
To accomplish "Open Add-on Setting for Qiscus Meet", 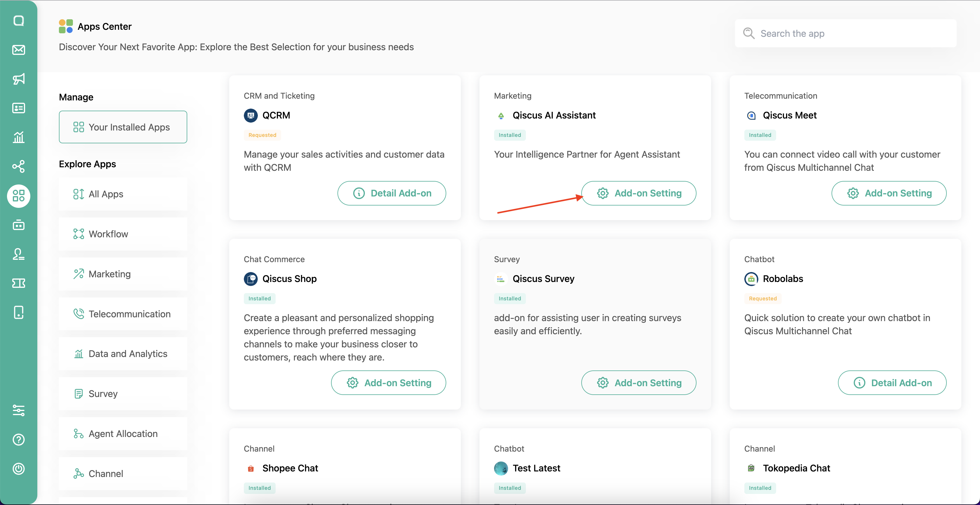I will click(x=889, y=194).
